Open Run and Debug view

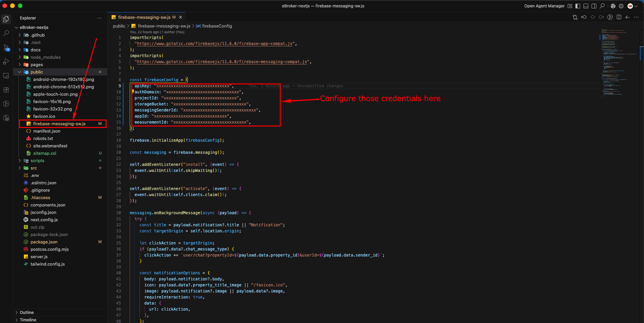(6, 62)
